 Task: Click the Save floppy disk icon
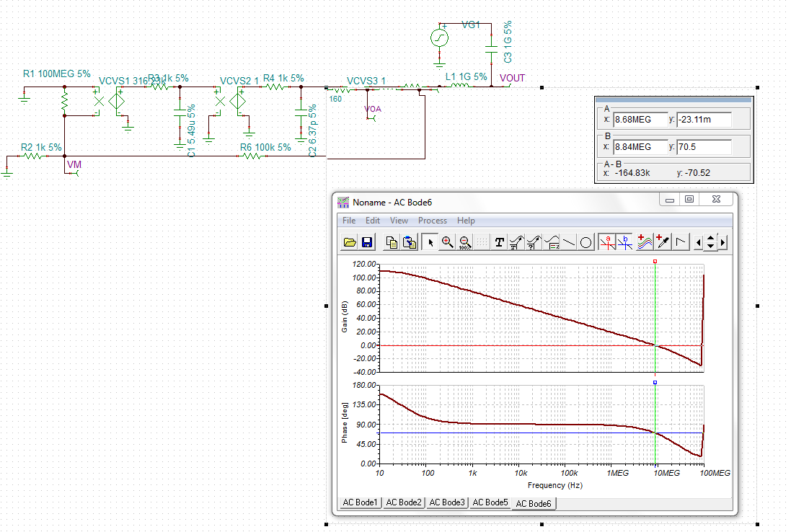click(x=366, y=242)
